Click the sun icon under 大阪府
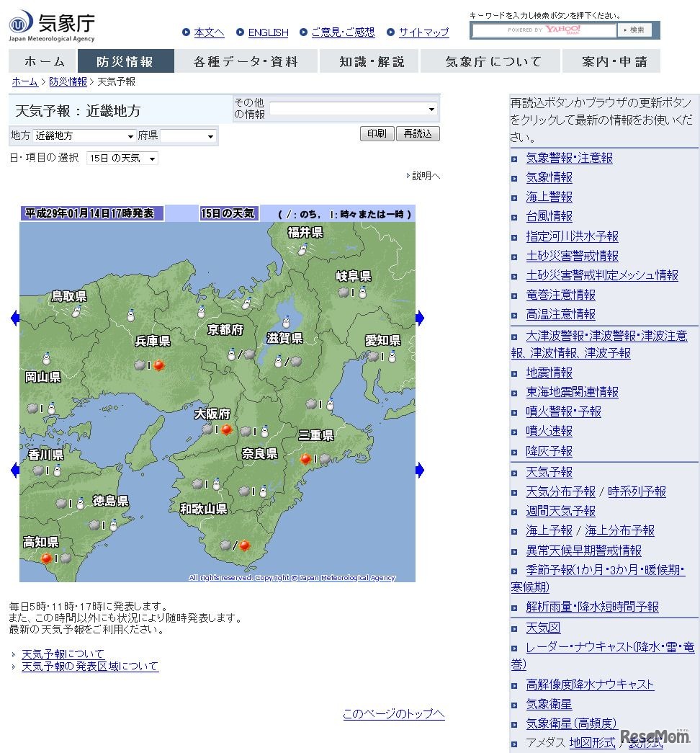 pyautogui.click(x=227, y=429)
